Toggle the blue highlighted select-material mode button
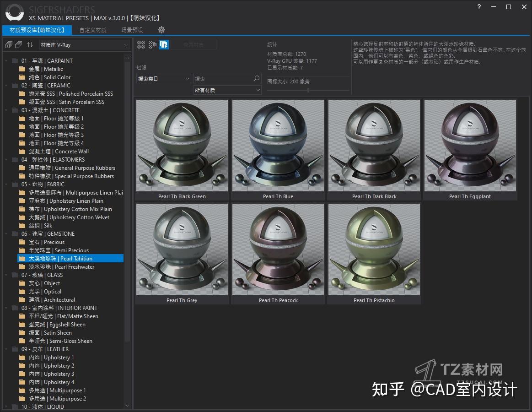The image size is (532, 412). 164,45
